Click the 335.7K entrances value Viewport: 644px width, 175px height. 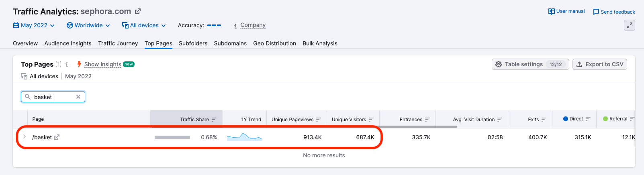coord(421,137)
